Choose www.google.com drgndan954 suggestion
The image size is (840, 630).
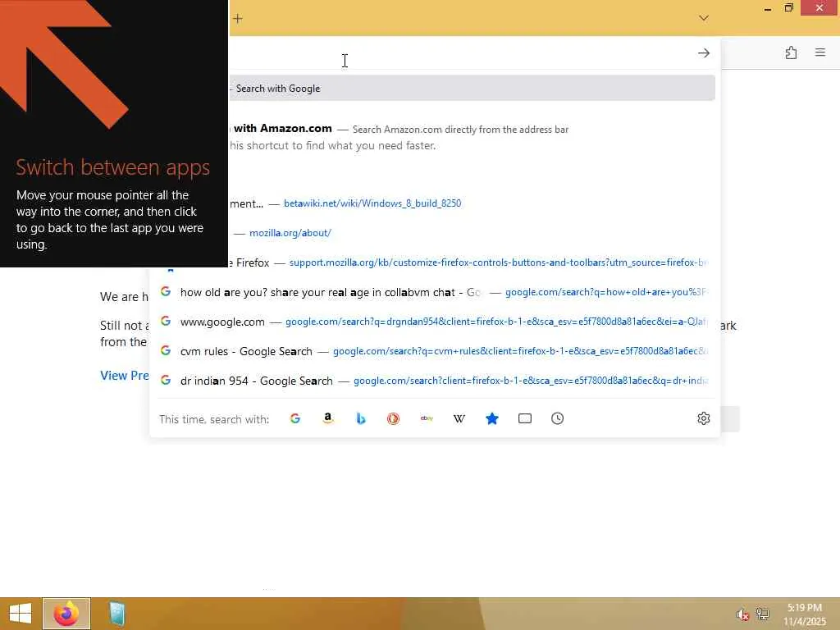435,322
